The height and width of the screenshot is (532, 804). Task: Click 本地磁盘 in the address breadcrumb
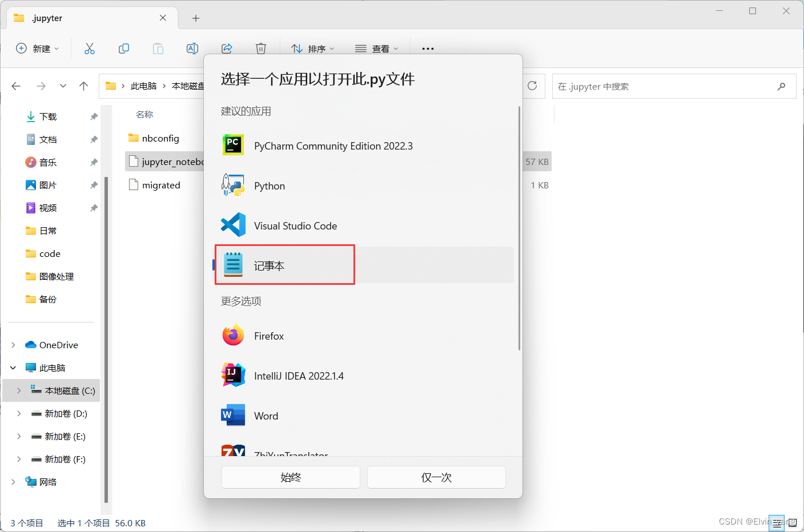[x=188, y=86]
